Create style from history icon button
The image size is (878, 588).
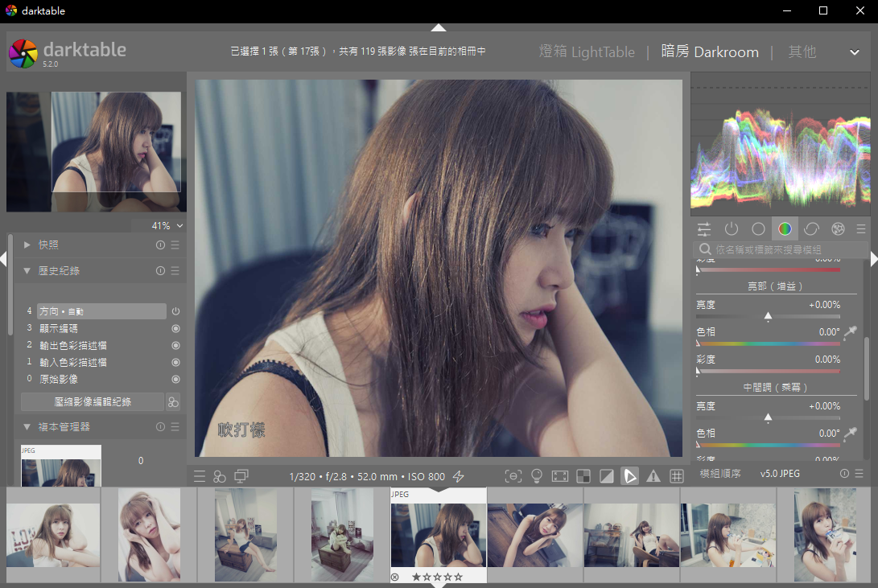point(173,401)
